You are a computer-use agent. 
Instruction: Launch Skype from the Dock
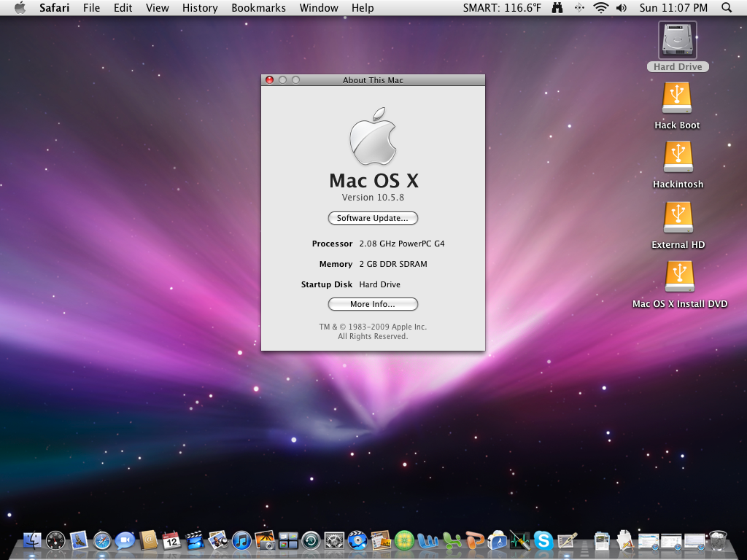pyautogui.click(x=543, y=541)
